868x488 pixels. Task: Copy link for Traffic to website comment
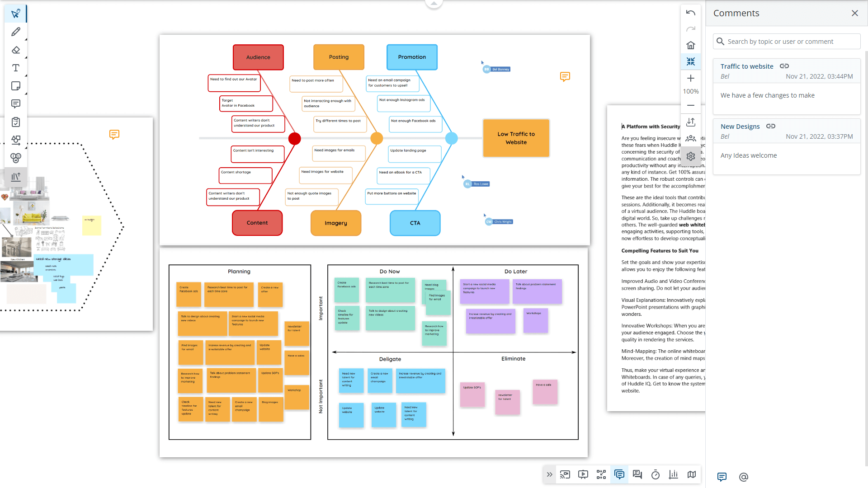[784, 66]
